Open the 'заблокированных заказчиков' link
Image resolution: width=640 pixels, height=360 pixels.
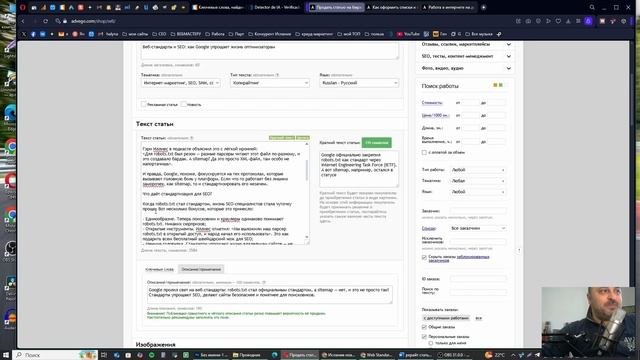point(473,257)
